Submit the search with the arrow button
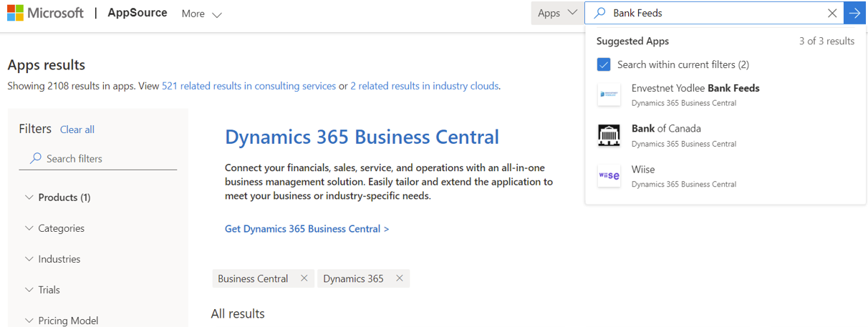This screenshot has width=868, height=327. [x=854, y=13]
